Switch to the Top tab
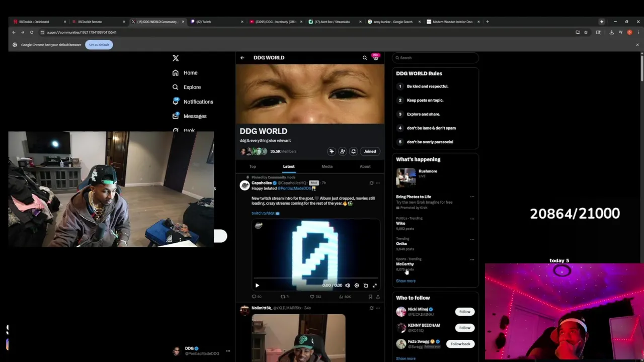This screenshot has width=644, height=362. coord(253,166)
